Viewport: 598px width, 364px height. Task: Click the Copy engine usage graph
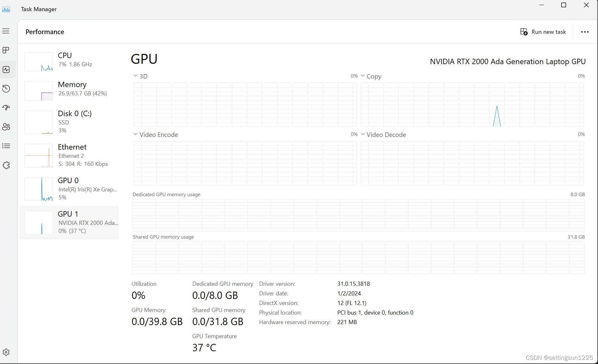click(472, 105)
